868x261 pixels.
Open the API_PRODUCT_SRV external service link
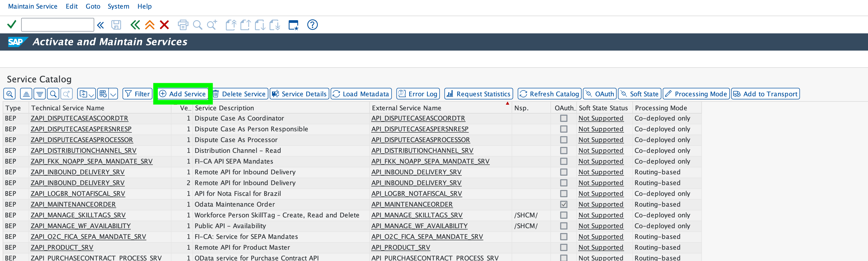click(401, 248)
